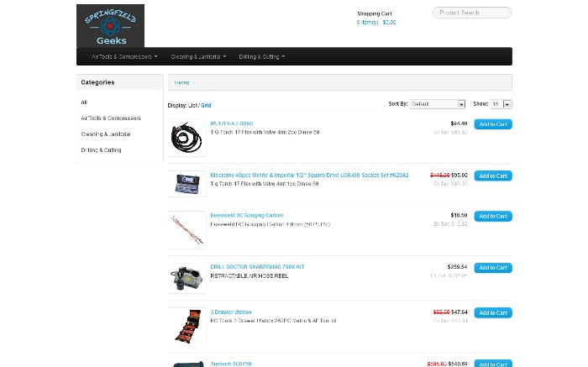Viewport: 588px width, 367px height.
Task: Expand the Drilling & Cutting nav menu
Action: click(262, 56)
